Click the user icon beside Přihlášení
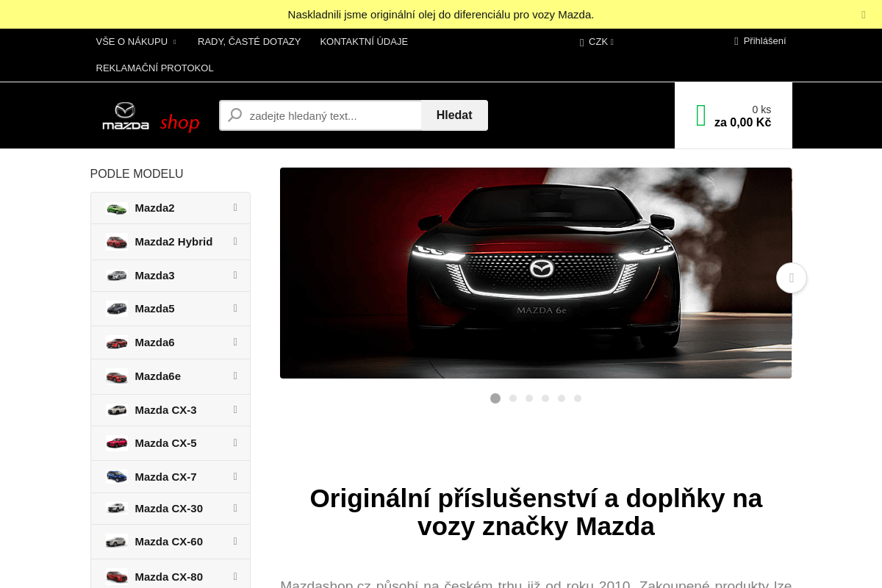The image size is (882, 588). coord(736,41)
